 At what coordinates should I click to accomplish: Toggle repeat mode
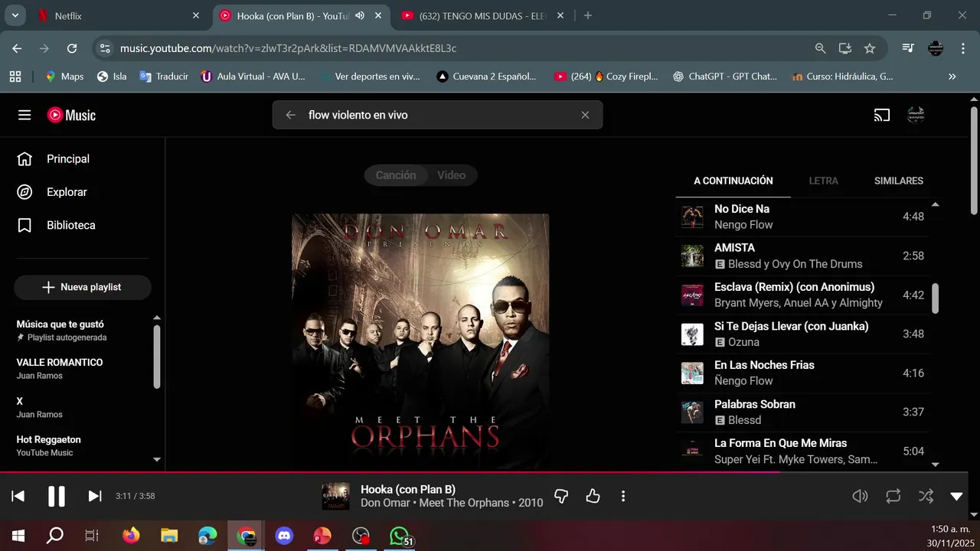click(893, 496)
